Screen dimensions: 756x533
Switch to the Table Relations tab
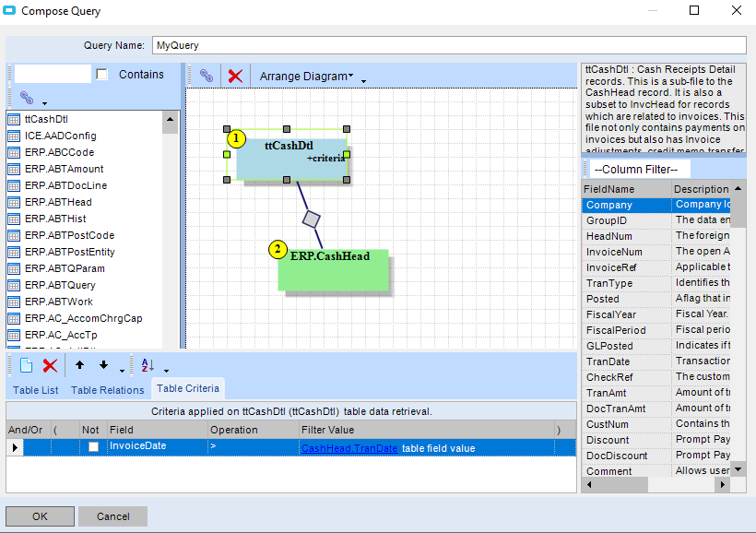[x=108, y=390]
